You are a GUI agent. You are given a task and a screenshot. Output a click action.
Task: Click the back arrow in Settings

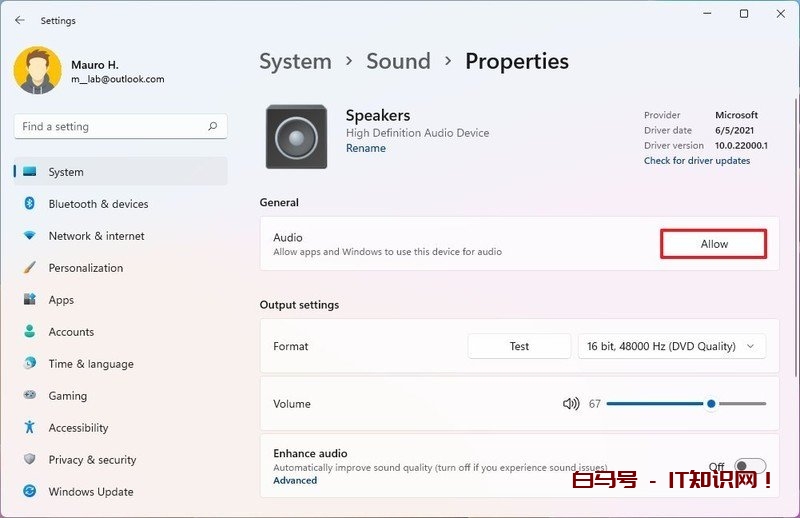tap(20, 20)
